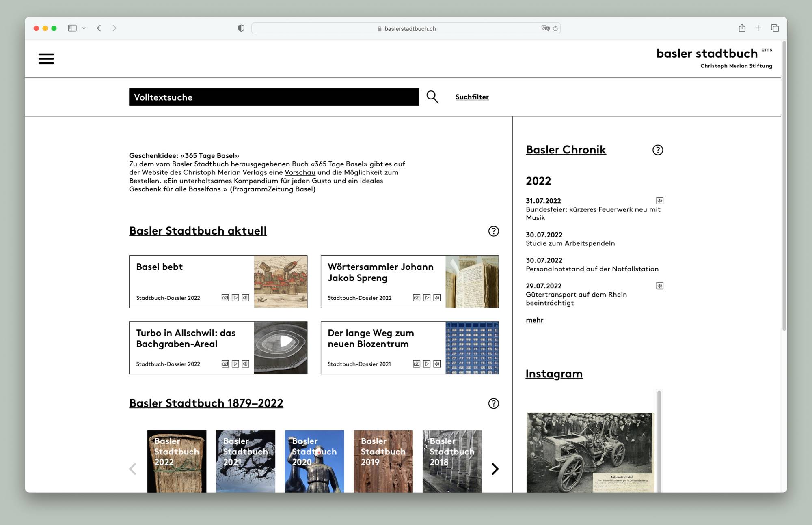Reload the page in Safari
Screen dimensions: 812x525
(555, 28)
